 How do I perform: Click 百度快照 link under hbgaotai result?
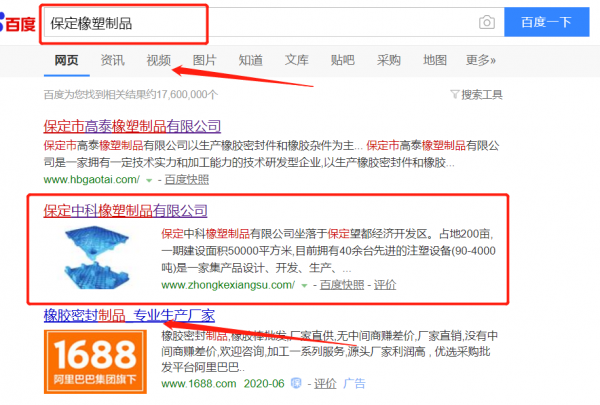pyautogui.click(x=187, y=180)
